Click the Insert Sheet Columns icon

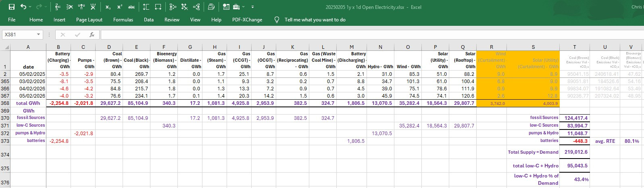[81, 7]
